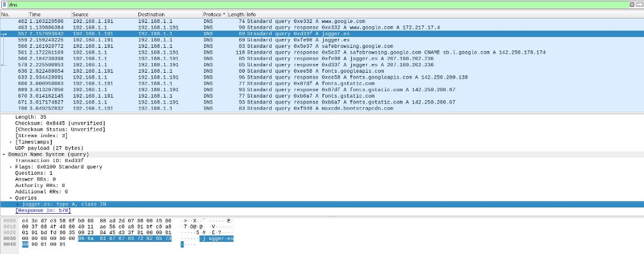Follow the Response In: 578 link
This screenshot has width=644, height=254.
click(x=43, y=211)
